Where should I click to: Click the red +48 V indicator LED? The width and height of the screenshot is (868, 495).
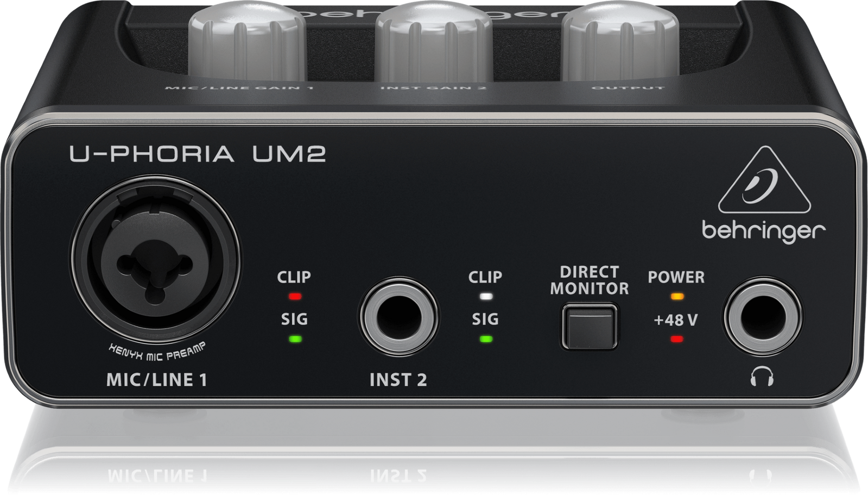pos(676,340)
